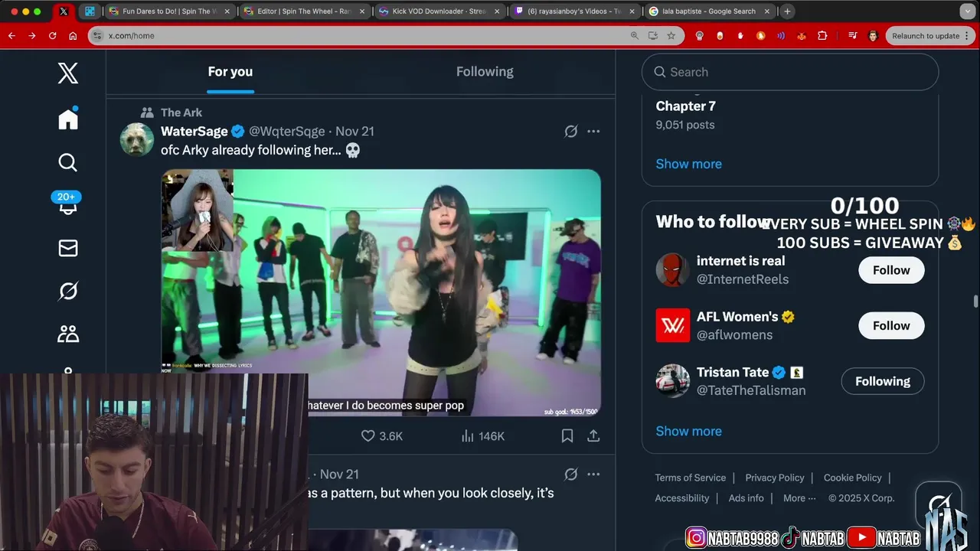Click browser forward arrow
This screenshot has height=551, width=980.
(32, 36)
